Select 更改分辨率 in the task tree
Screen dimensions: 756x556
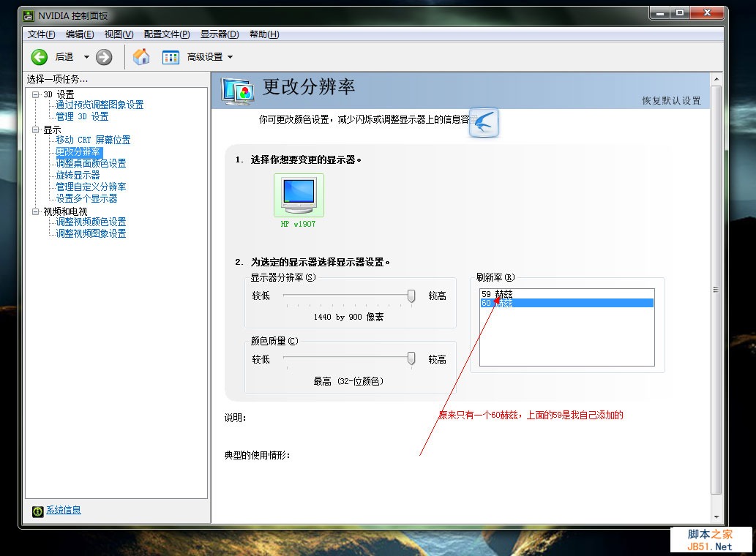[78, 151]
